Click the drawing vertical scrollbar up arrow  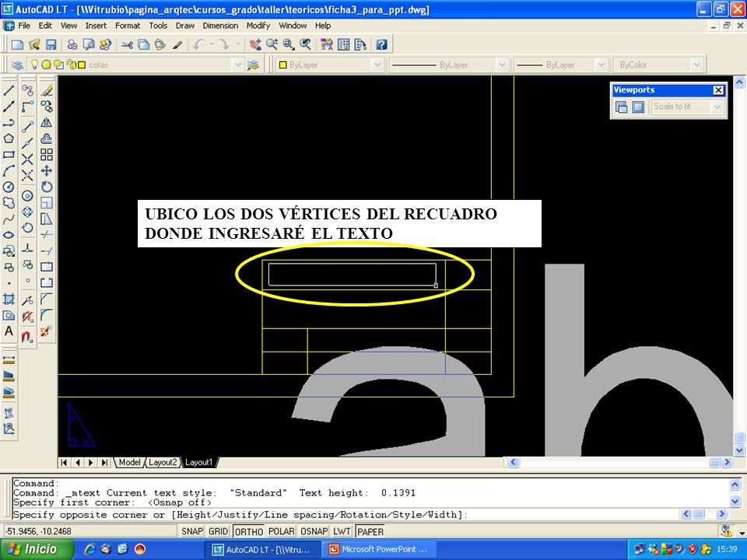(x=739, y=82)
